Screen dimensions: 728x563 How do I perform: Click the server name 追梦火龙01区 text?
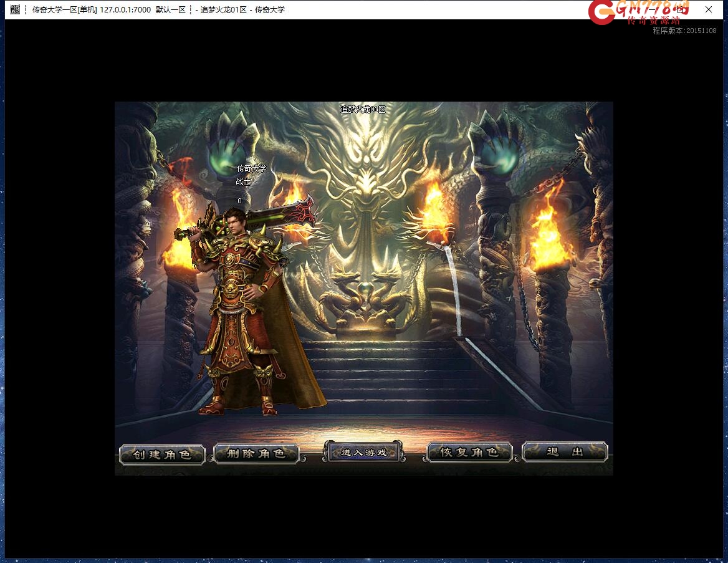[x=363, y=109]
